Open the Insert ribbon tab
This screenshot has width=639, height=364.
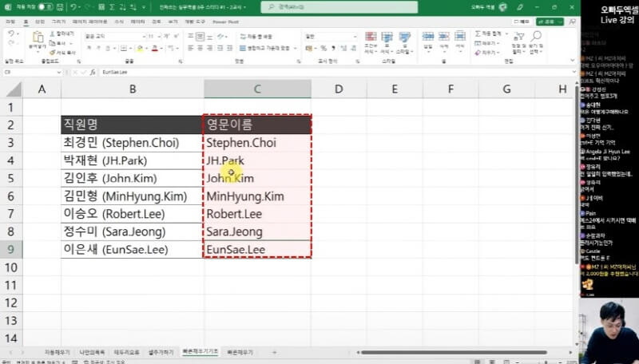(40, 22)
